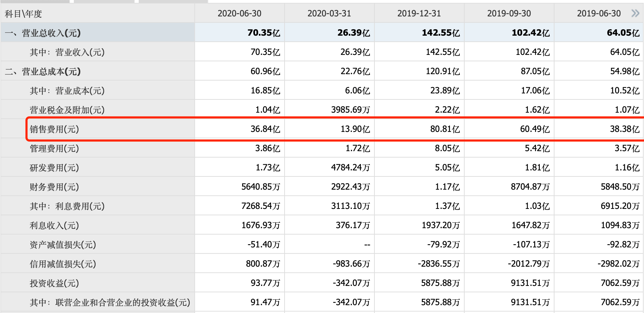This screenshot has height=313, width=644.
Task: Click the 93.77万 investment income value
Action: click(265, 283)
